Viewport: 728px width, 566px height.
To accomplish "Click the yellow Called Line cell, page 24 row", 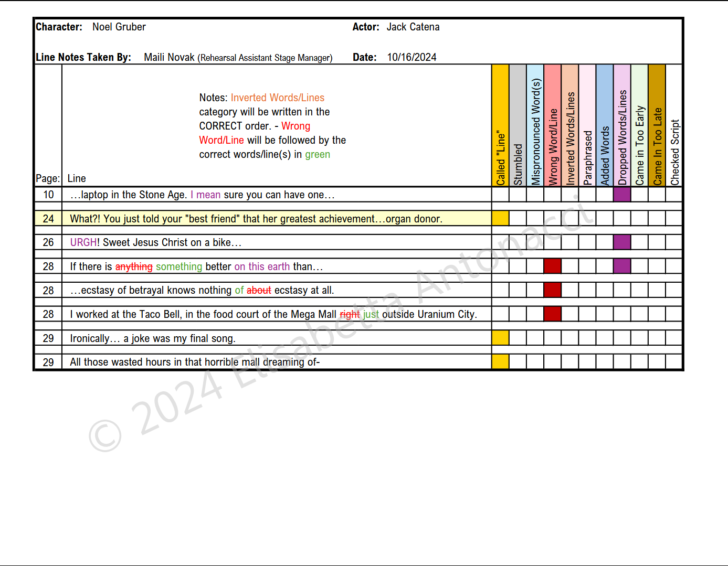I will 501,218.
